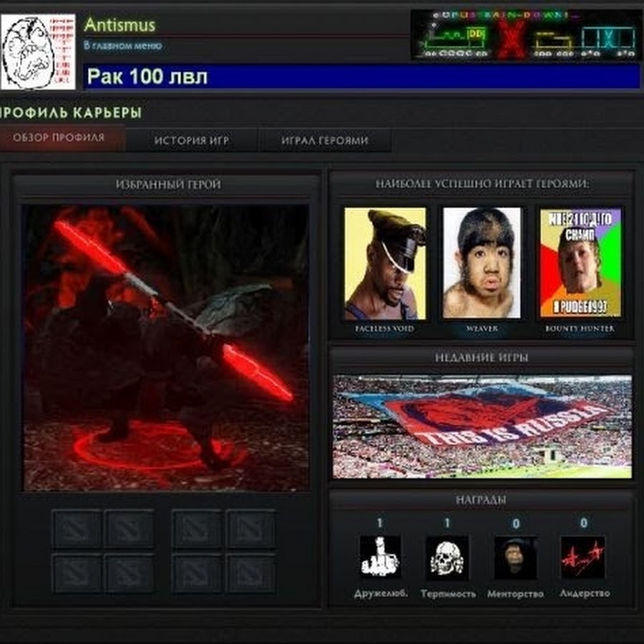Viewport: 644px width, 644px height.
Task: Select the red Лидерство award icon
Action: (582, 557)
